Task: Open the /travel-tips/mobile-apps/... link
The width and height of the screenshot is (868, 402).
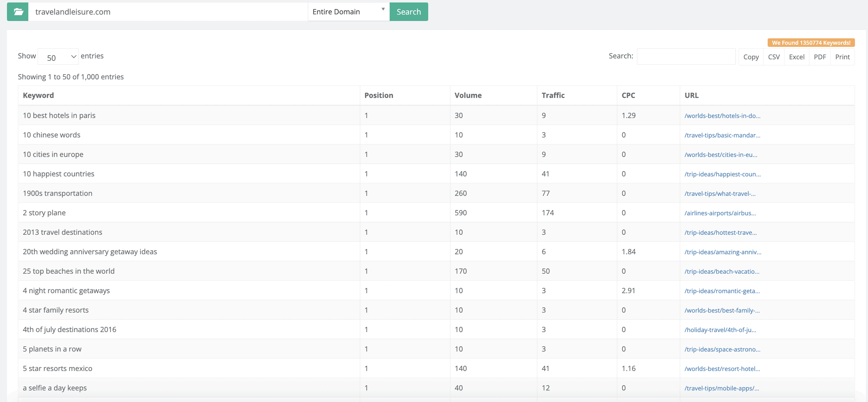Action: [x=722, y=388]
